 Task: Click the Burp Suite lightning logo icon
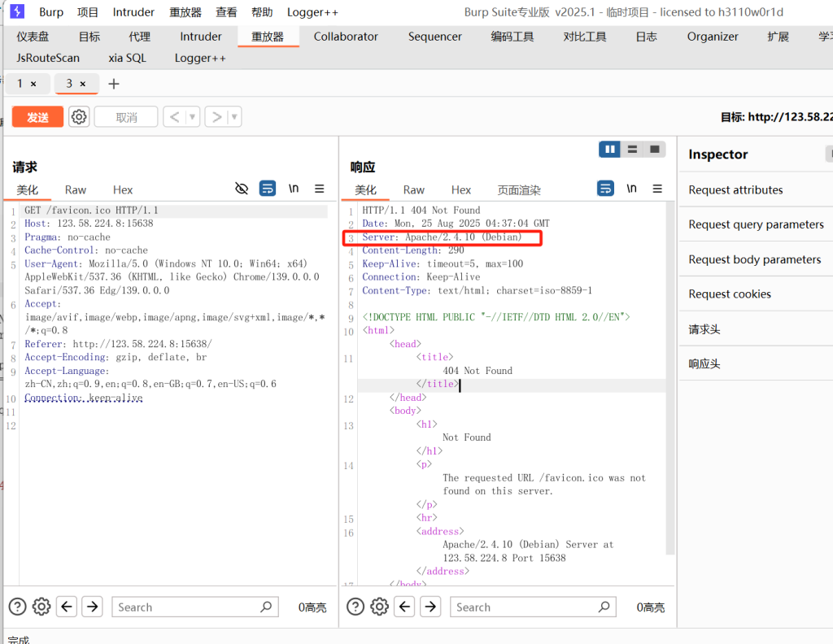17,11
